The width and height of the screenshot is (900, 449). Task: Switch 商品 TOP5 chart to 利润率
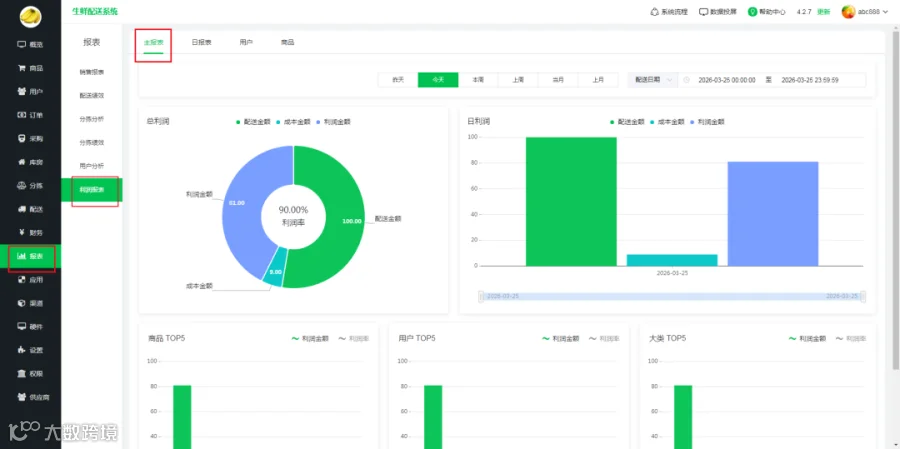click(x=354, y=339)
